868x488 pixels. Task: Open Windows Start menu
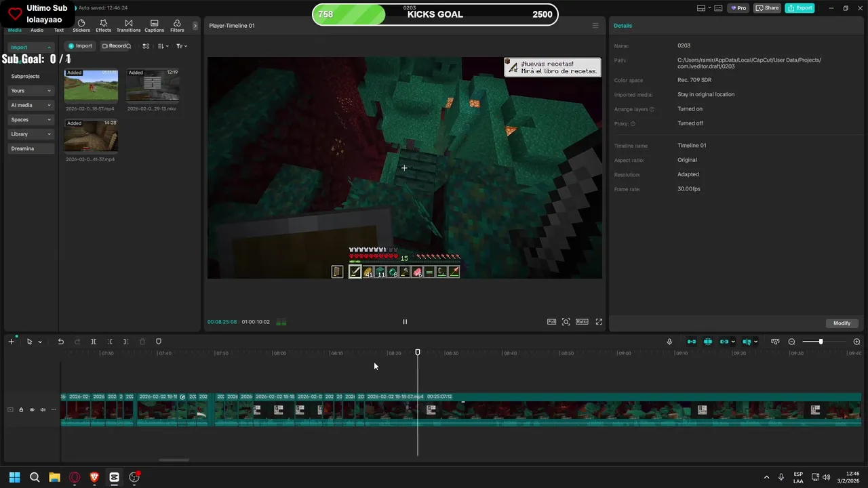pyautogui.click(x=14, y=477)
